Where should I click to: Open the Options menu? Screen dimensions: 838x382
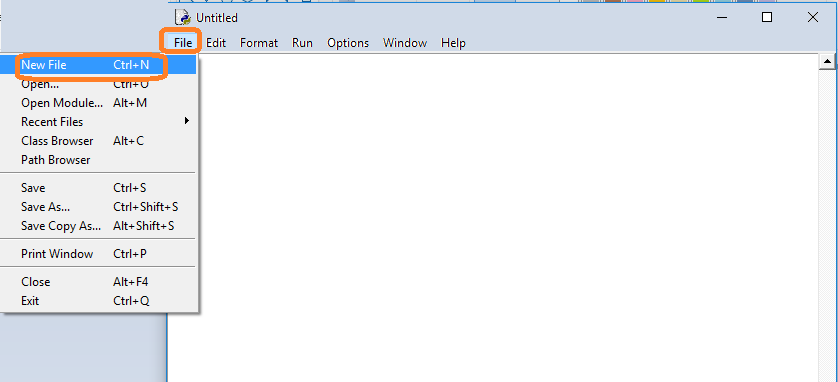click(348, 43)
